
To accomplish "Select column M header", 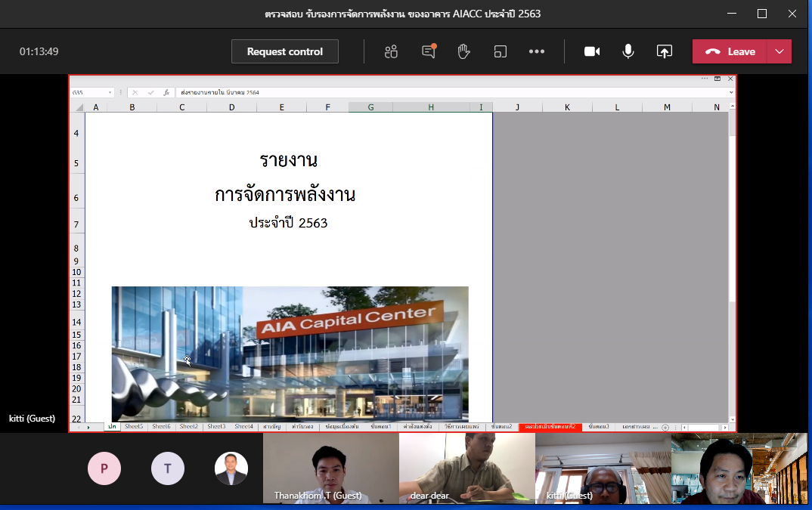I will tap(667, 107).
